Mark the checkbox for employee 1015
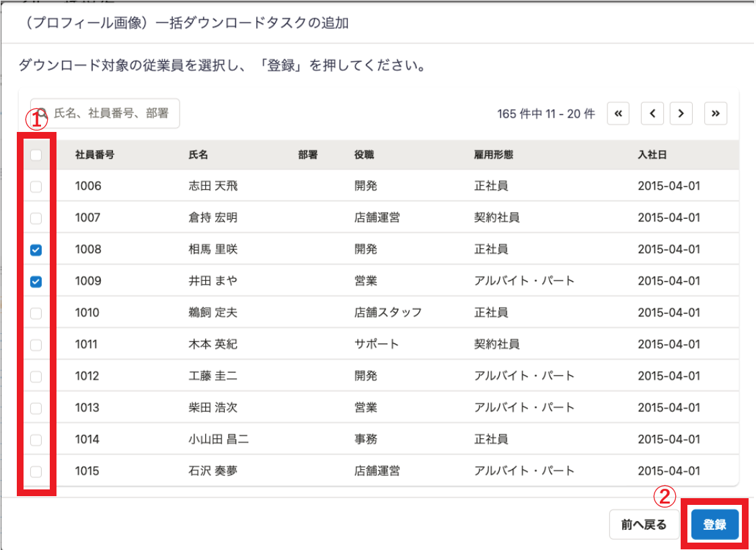756x550 pixels. [x=36, y=471]
